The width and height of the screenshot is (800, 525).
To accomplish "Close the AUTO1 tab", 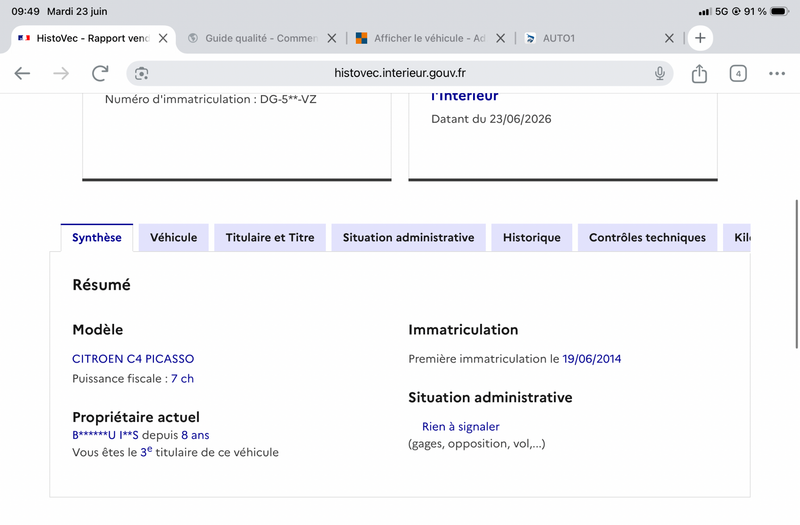I will tap(669, 38).
